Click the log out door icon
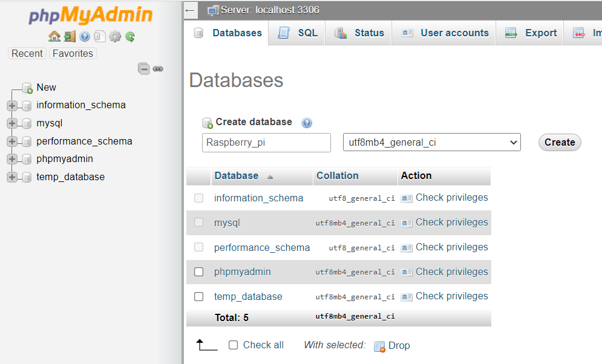602x364 pixels. coord(70,36)
